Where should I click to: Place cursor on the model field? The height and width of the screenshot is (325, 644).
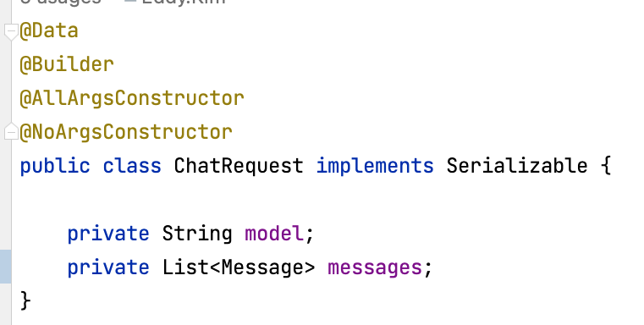(x=274, y=234)
